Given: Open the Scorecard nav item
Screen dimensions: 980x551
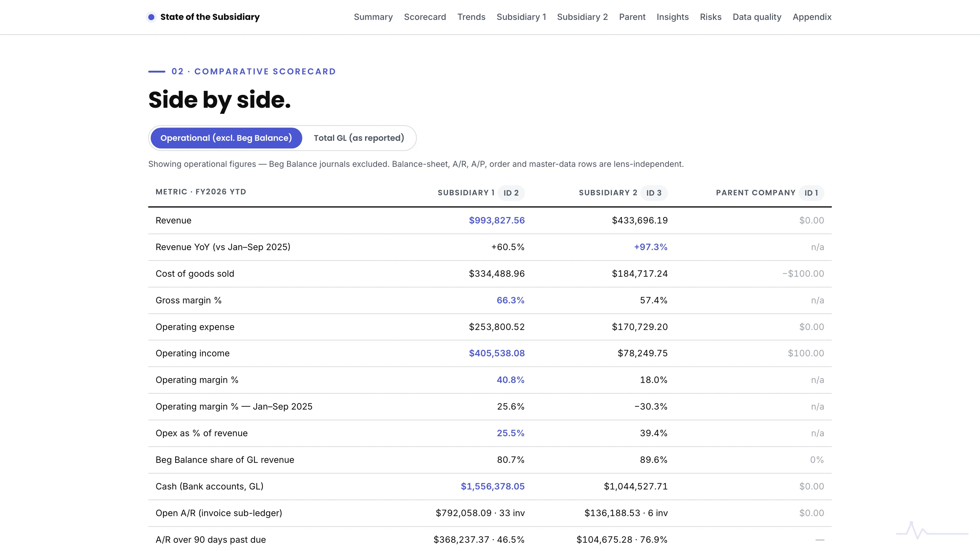Looking at the screenshot, I should pos(424,17).
